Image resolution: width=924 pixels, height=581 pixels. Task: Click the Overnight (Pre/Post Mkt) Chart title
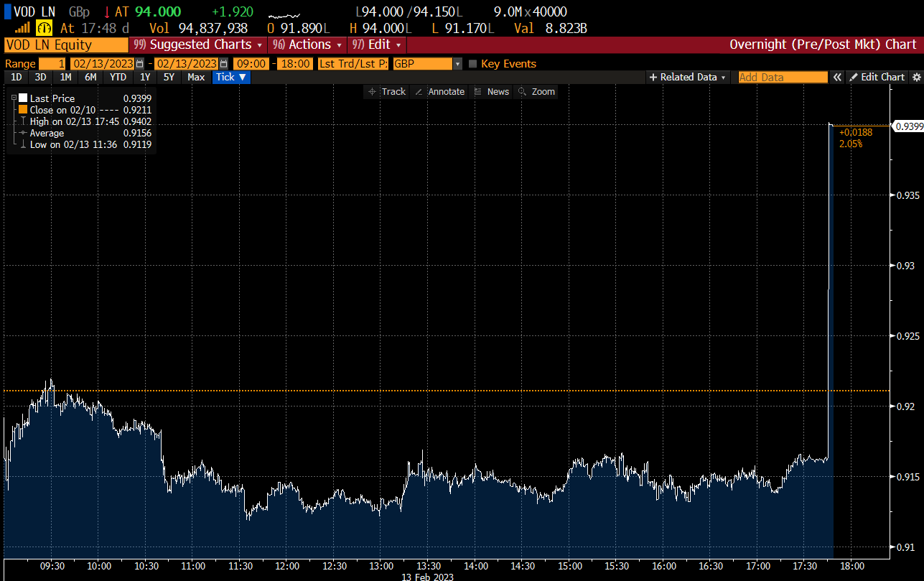[x=823, y=45]
